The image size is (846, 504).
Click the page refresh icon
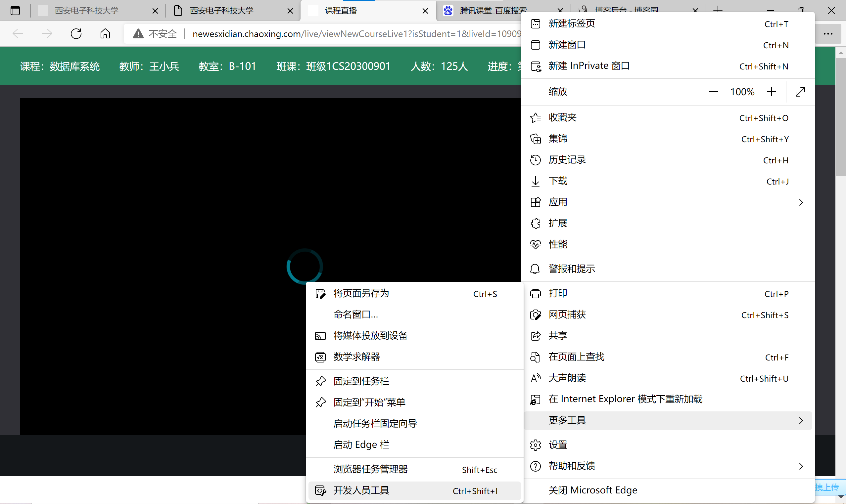(x=76, y=34)
